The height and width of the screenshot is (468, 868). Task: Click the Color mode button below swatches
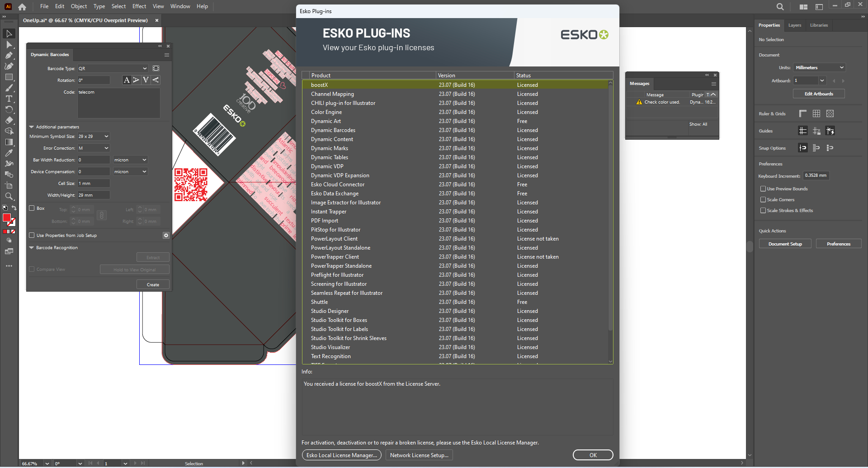tap(5, 232)
